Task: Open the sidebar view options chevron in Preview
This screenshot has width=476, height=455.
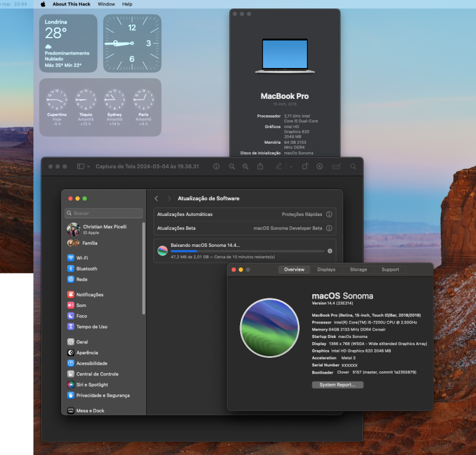Action: pos(89,166)
